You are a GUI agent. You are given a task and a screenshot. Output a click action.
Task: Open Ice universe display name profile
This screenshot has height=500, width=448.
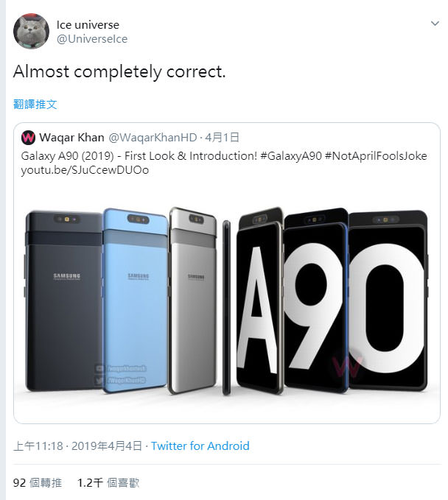point(88,25)
